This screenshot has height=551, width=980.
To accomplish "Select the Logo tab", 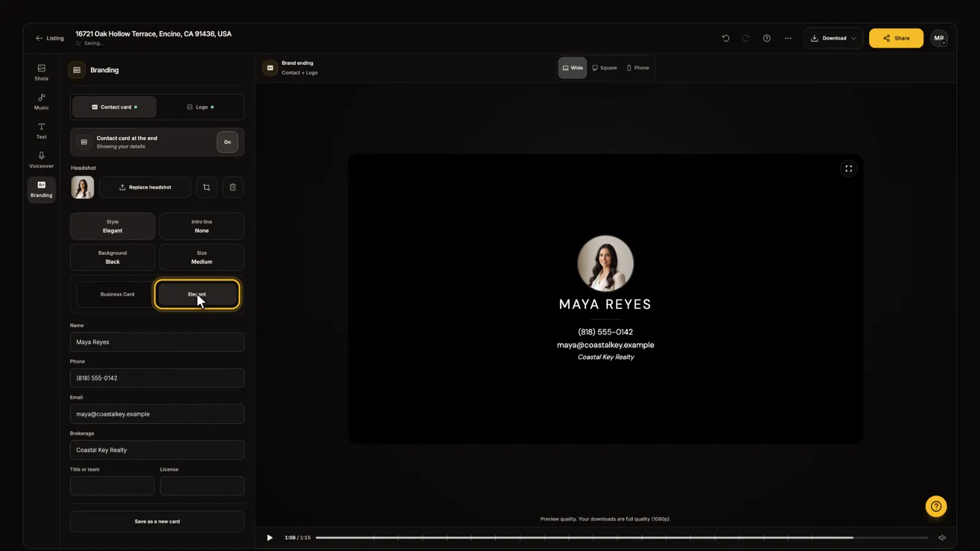I will point(200,107).
